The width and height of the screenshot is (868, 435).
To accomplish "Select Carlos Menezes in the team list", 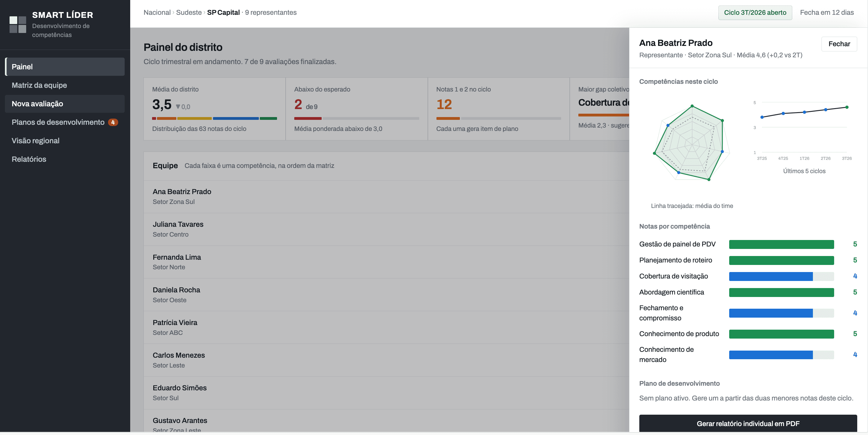I will tap(386, 360).
